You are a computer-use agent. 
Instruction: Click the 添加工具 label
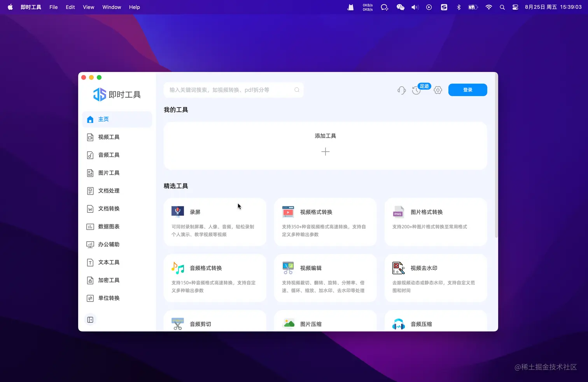coord(325,136)
